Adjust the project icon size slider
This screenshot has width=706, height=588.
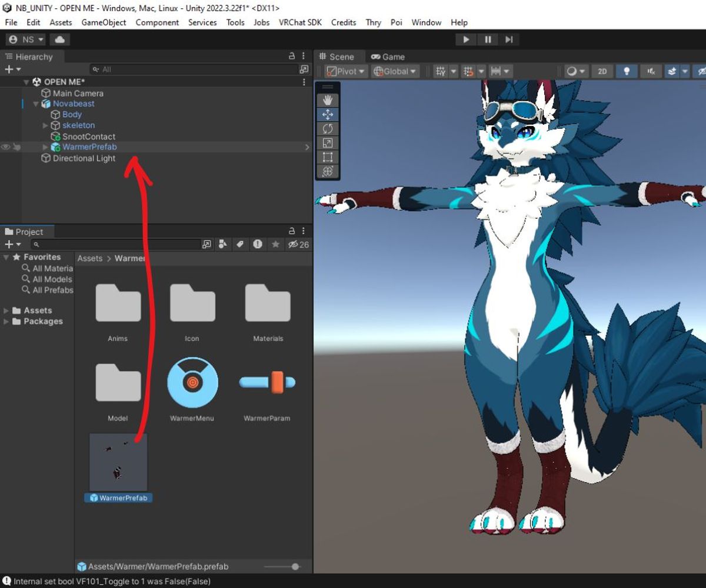[295, 567]
